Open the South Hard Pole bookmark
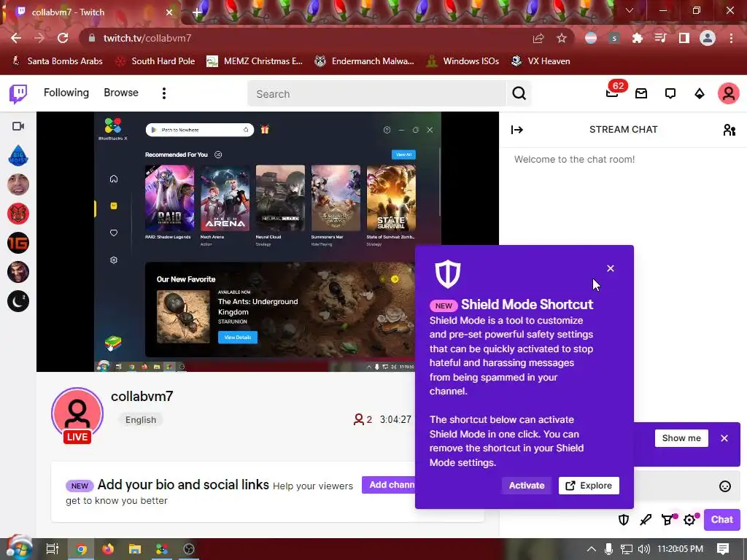The height and width of the screenshot is (560, 747). 156,61
